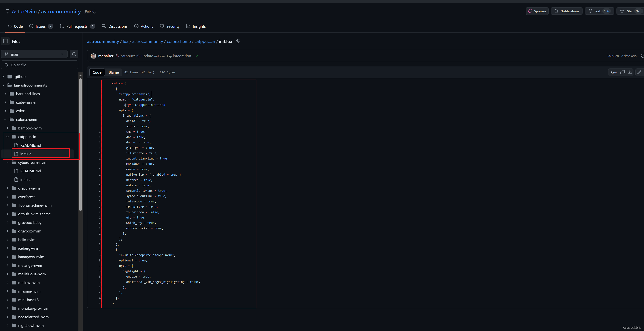
Task: Open the colorscheme breadcrumb link
Action: [179, 41]
